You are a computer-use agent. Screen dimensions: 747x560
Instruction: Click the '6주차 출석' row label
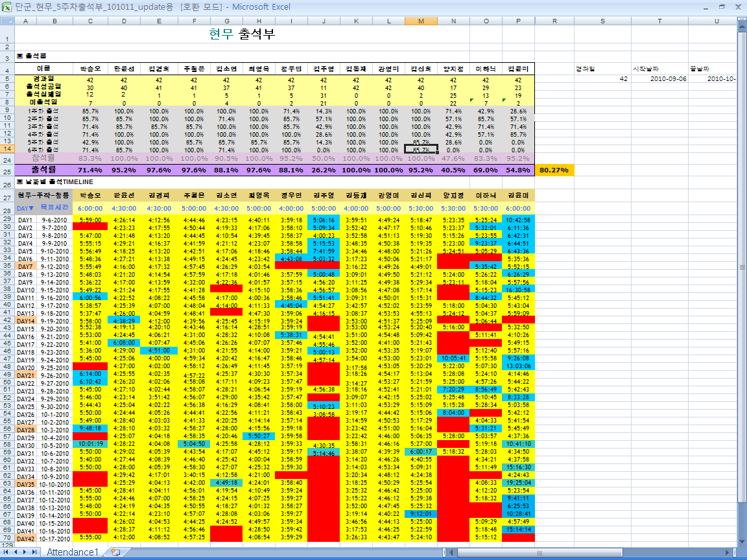click(x=44, y=150)
